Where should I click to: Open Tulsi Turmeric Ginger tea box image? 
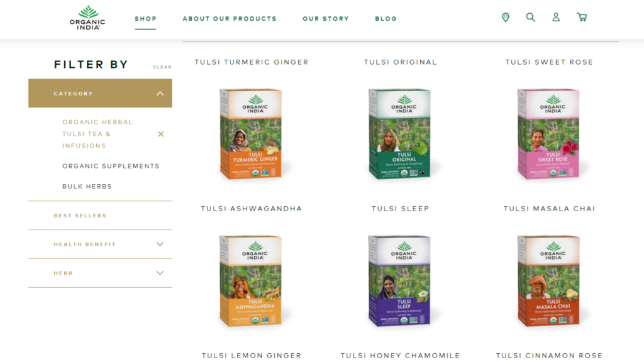pyautogui.click(x=252, y=134)
